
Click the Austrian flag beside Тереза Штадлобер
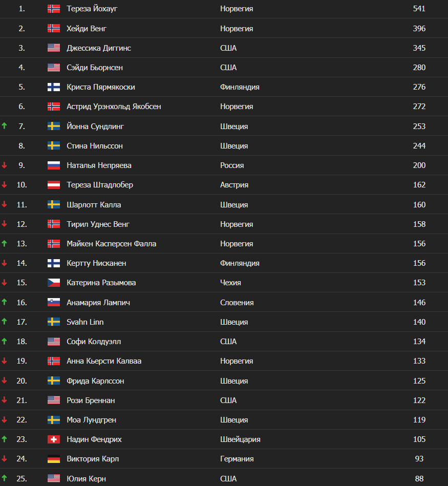click(x=54, y=185)
